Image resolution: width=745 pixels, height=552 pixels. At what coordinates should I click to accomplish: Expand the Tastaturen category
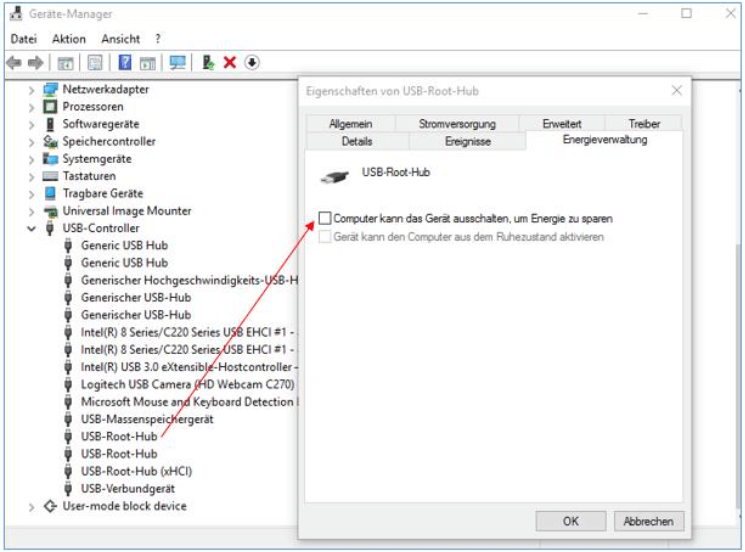pos(35,176)
